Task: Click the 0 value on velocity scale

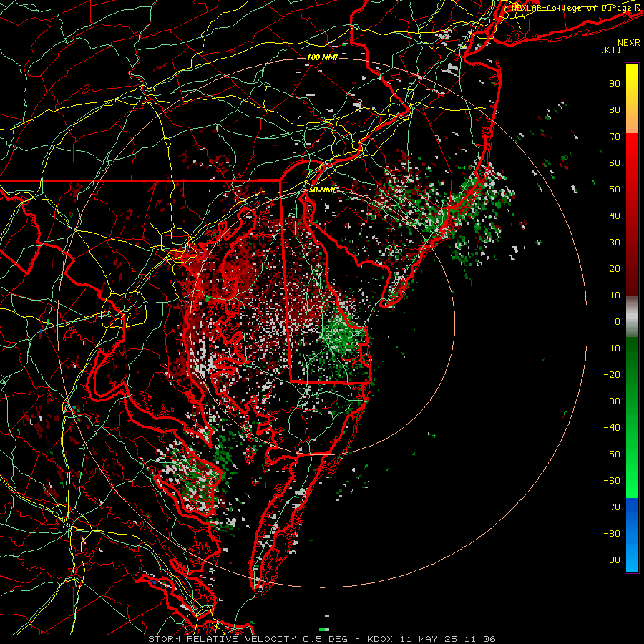Action: [x=618, y=322]
